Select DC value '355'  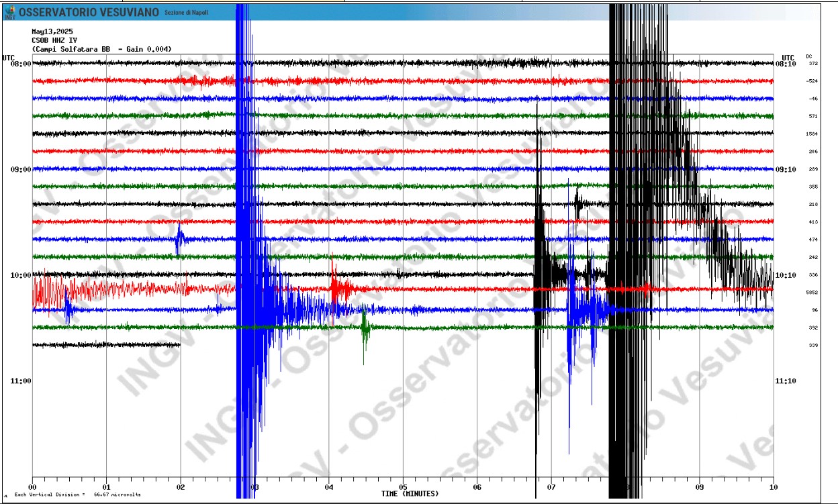(813, 187)
